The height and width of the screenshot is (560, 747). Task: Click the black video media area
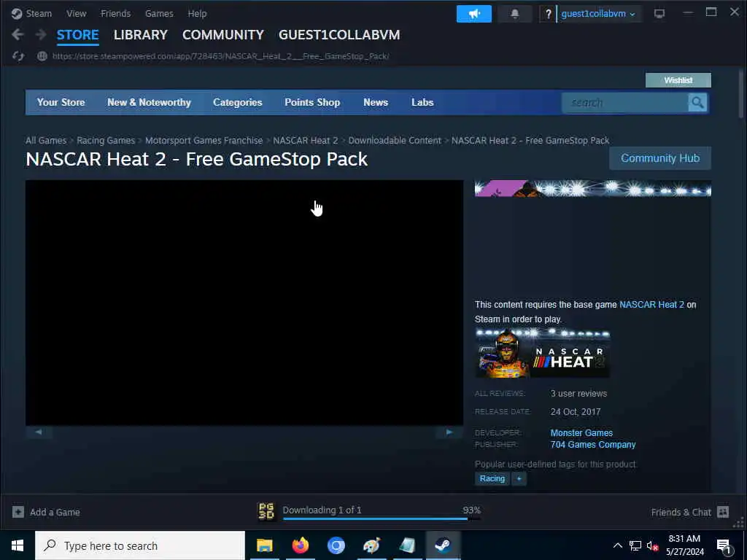(244, 303)
